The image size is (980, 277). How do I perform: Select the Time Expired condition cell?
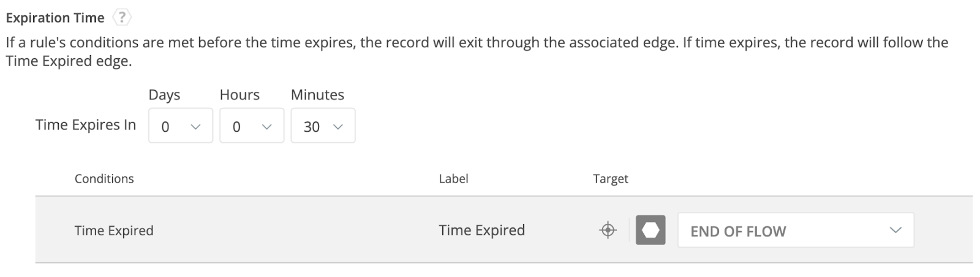pyautogui.click(x=114, y=230)
